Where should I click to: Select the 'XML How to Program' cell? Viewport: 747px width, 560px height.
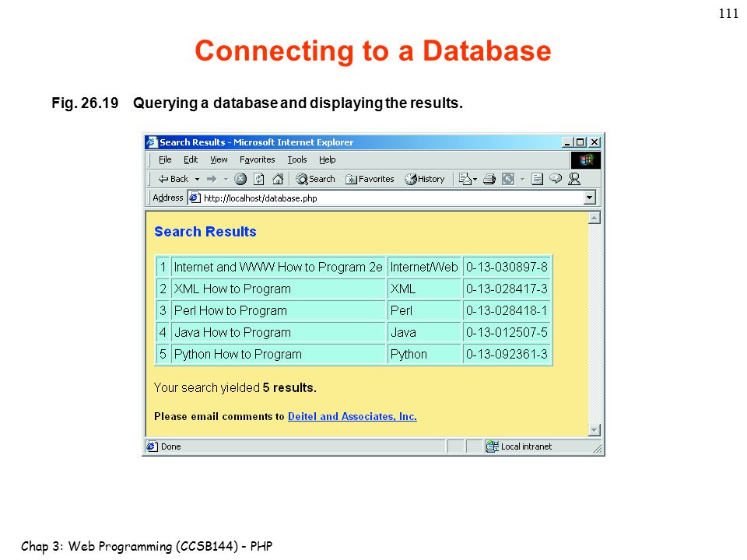coord(279,289)
